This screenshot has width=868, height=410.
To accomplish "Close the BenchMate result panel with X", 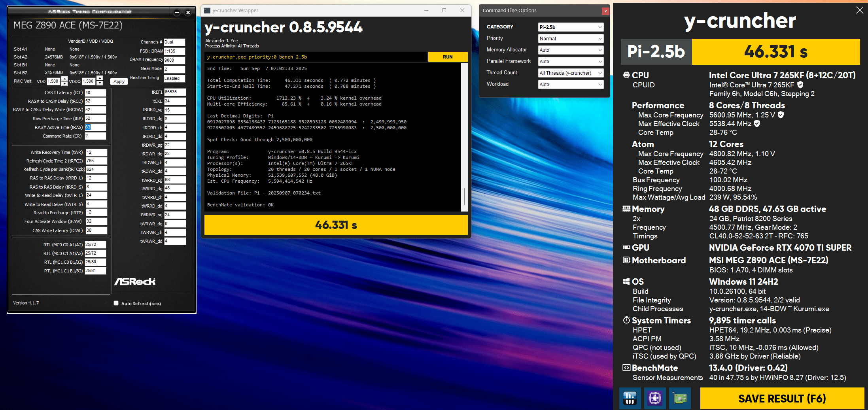I will (x=859, y=10).
